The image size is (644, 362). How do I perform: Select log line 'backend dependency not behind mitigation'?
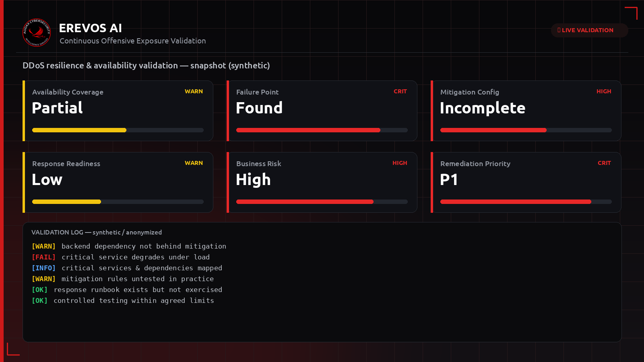[x=129, y=246]
